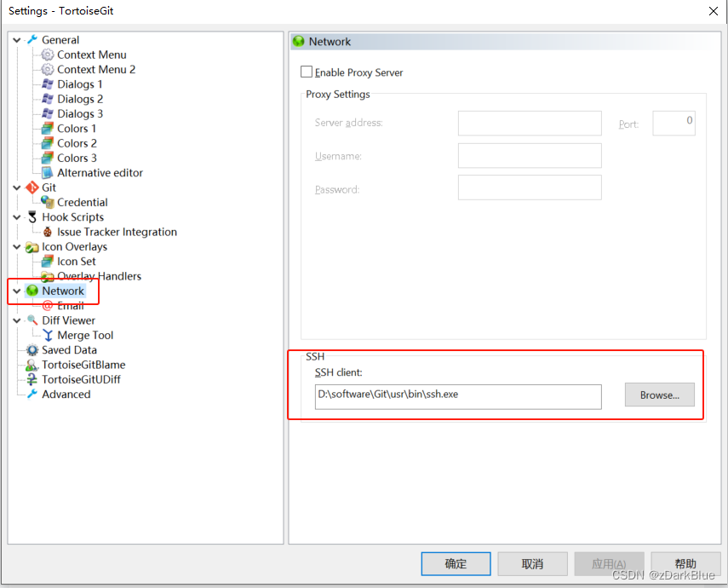Select Alternative editor tree item
The height and width of the screenshot is (588, 728).
(100, 173)
